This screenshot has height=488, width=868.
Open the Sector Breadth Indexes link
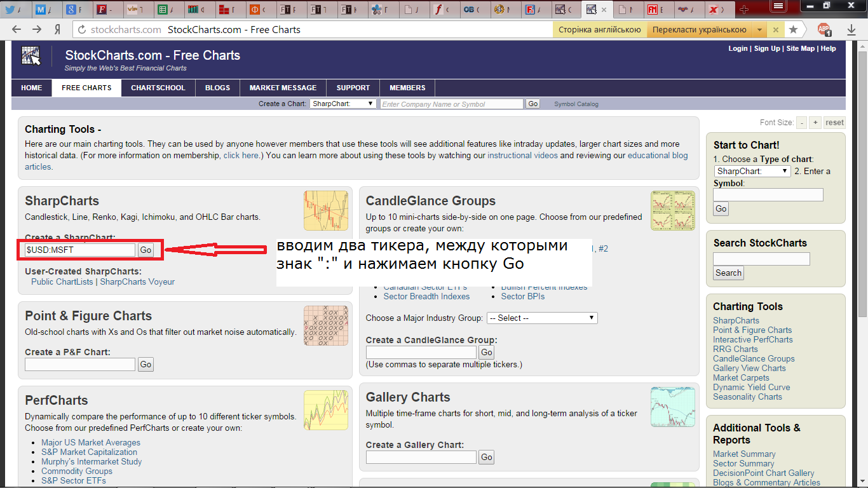click(x=426, y=296)
